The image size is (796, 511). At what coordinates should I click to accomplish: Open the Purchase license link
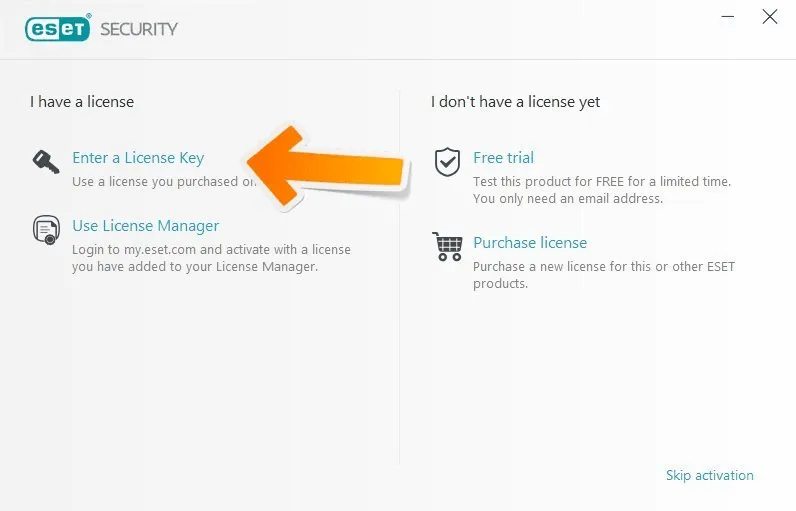click(x=530, y=243)
